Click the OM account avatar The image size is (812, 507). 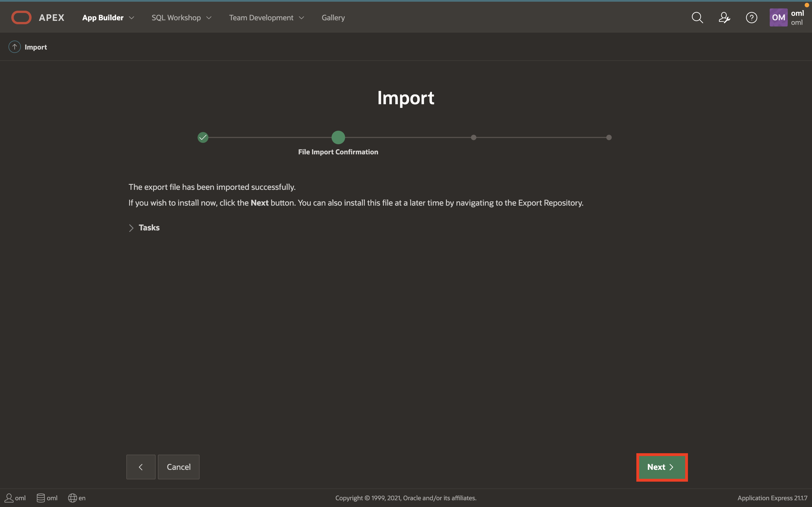[x=778, y=17]
